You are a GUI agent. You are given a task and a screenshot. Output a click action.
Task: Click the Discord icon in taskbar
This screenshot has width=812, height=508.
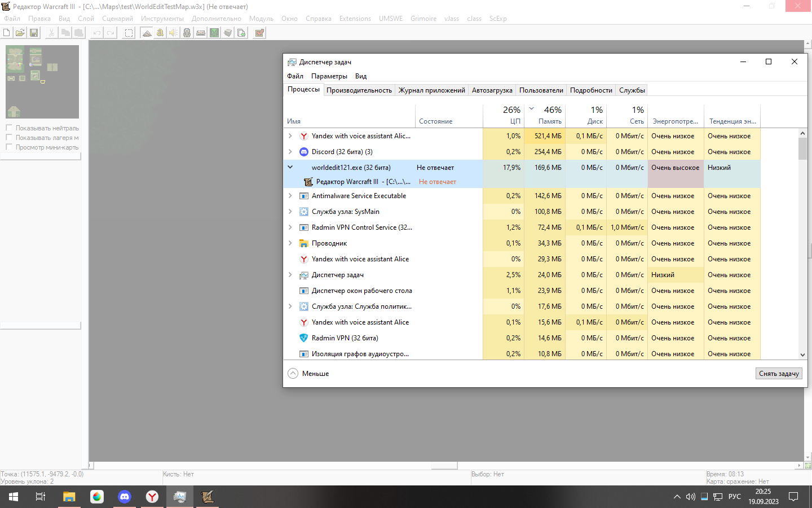tap(125, 497)
